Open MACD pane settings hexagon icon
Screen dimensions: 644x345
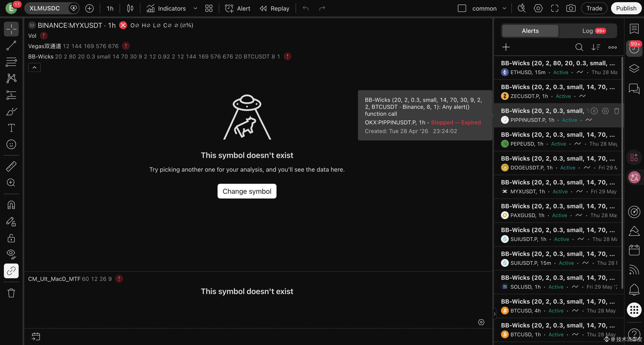481,322
